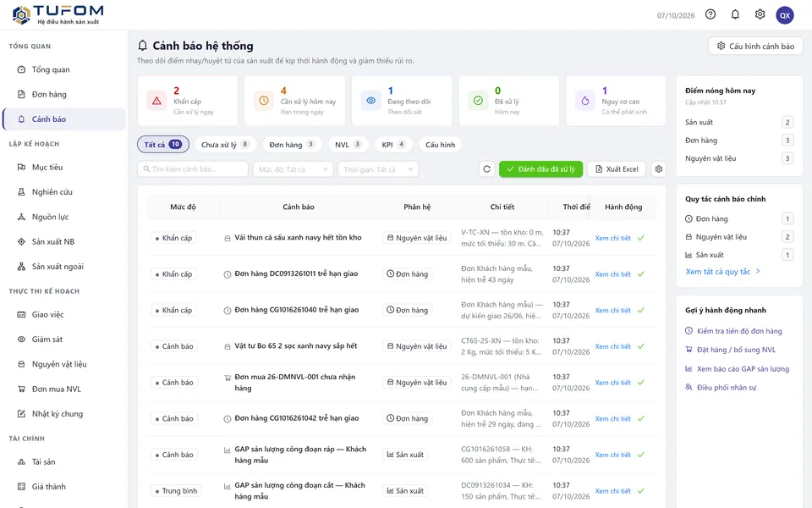812x508 pixels.
Task: Open 'Cấu hình cảnh báo' settings button
Action: pos(755,46)
